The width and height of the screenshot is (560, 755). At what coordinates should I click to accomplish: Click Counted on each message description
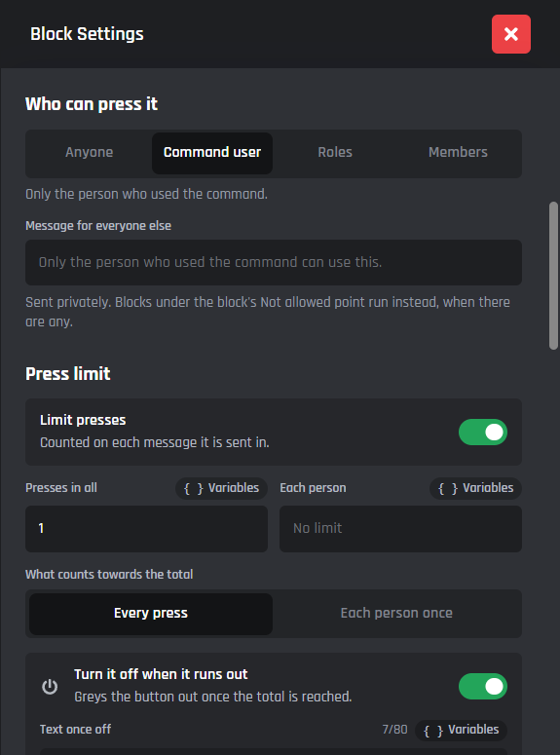(x=155, y=442)
